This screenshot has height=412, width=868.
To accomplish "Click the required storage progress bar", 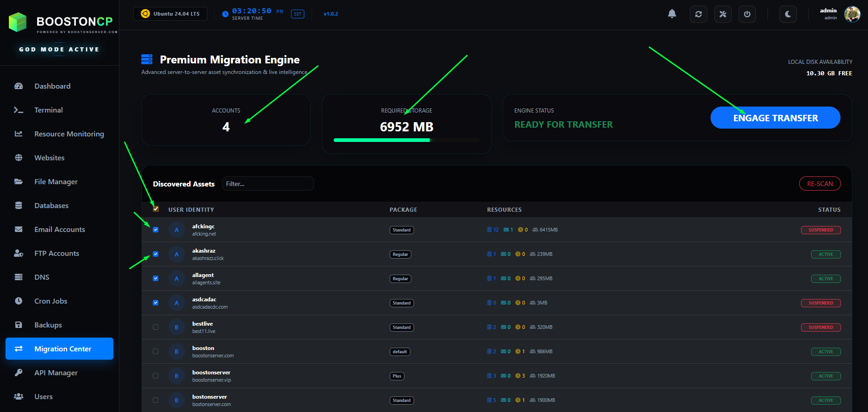I will 406,140.
